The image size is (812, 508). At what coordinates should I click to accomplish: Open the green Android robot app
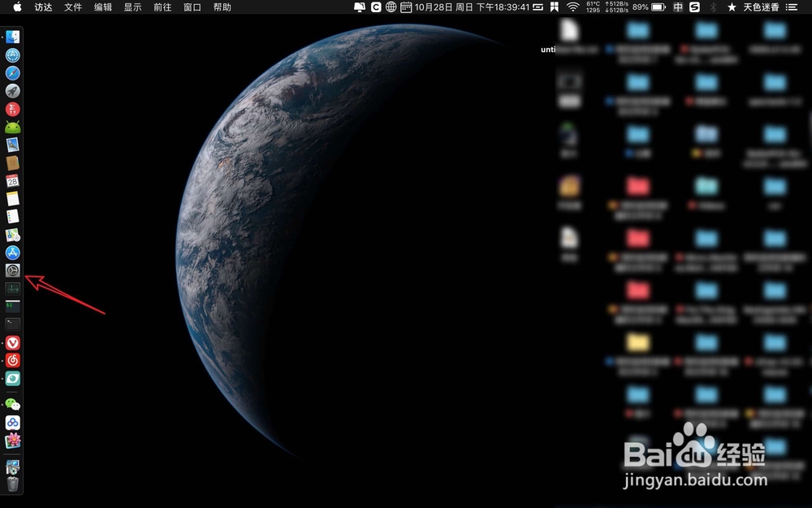[13, 127]
